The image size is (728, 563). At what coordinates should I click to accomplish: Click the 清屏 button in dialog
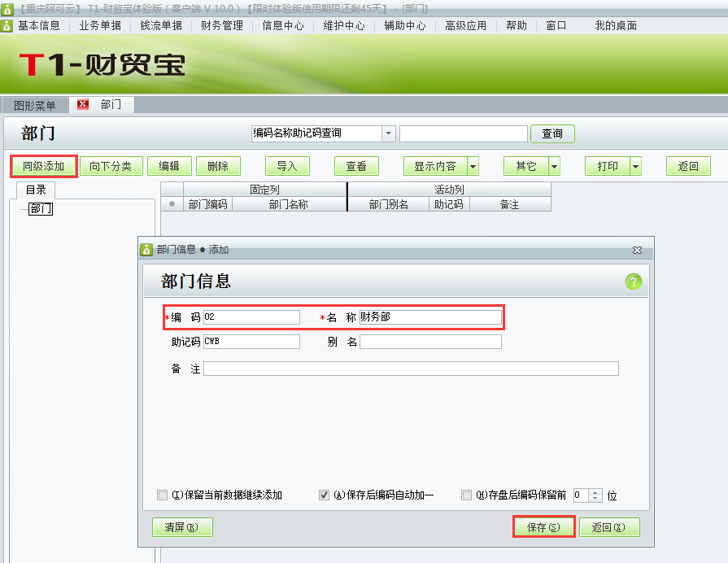coord(181,527)
